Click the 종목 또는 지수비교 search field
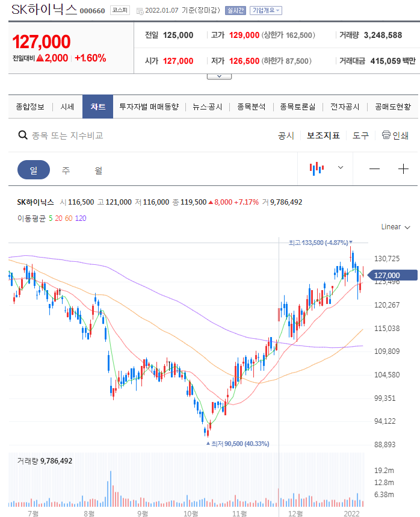Image resolution: width=420 pixels, height=517 pixels. point(67,135)
